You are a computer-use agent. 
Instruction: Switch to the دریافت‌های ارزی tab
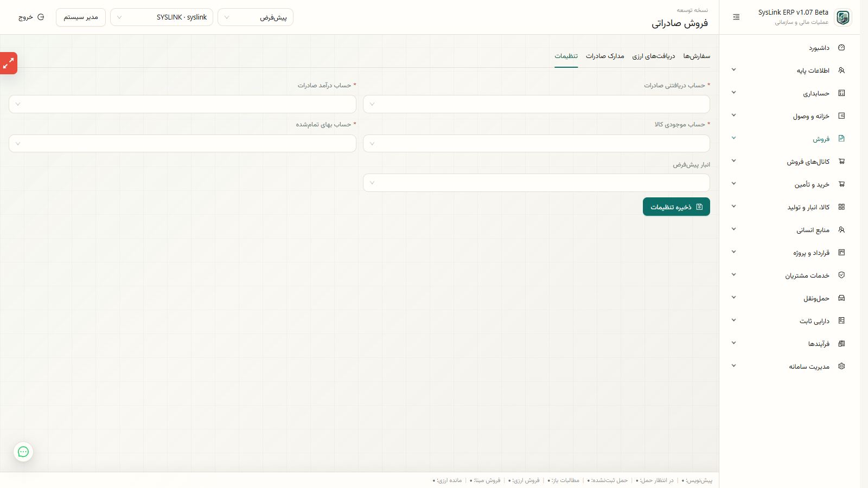pyautogui.click(x=654, y=56)
